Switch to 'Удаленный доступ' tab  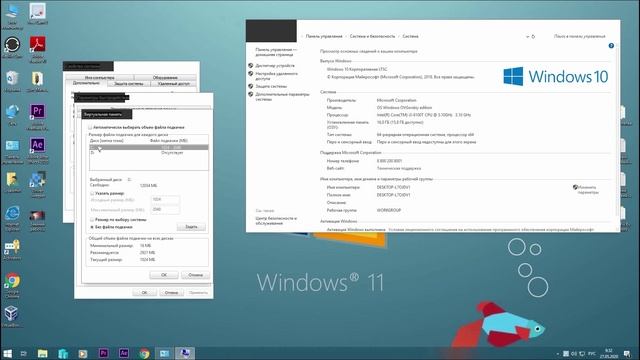pos(173,84)
